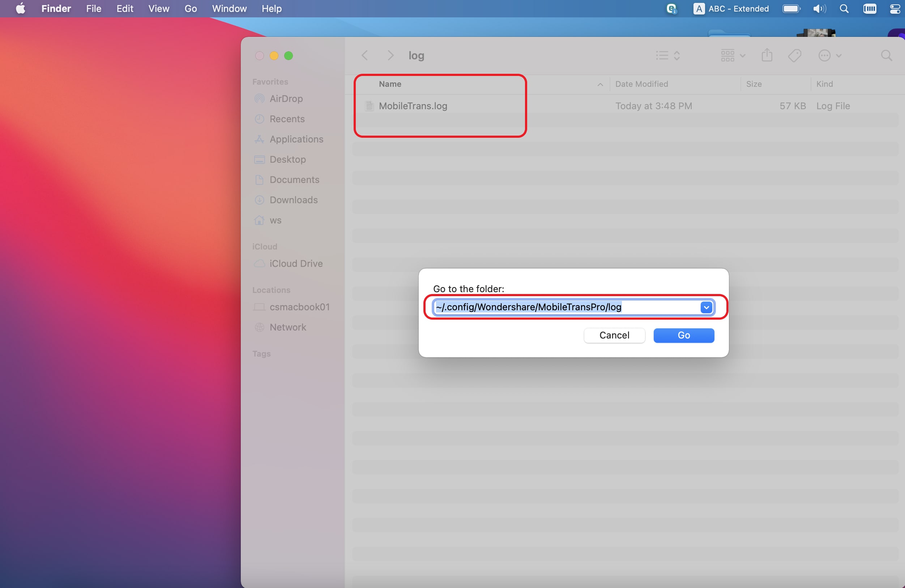Click the MobileTrans.log file icon

tap(369, 106)
